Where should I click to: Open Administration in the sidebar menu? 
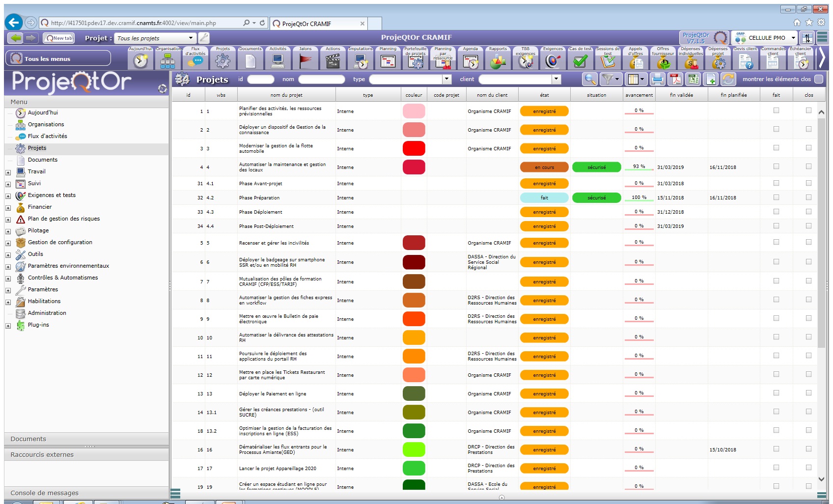click(x=47, y=313)
